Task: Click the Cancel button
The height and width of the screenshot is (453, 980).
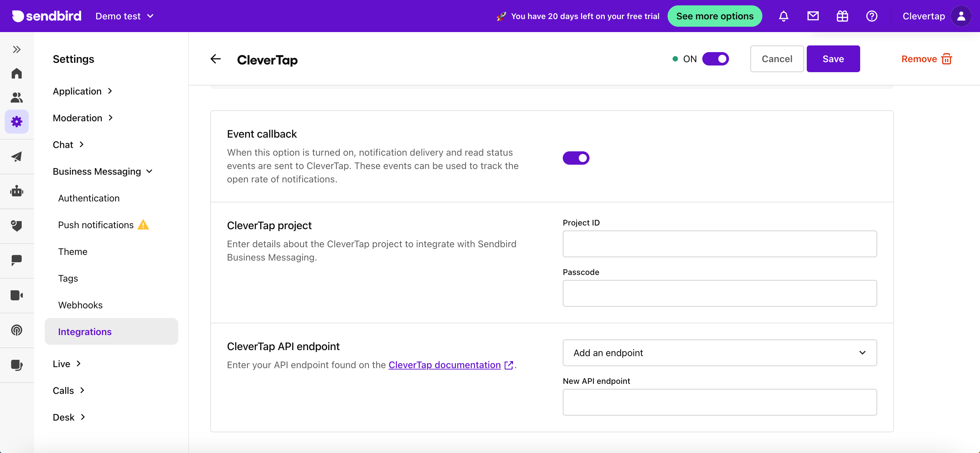Action: coord(777,59)
